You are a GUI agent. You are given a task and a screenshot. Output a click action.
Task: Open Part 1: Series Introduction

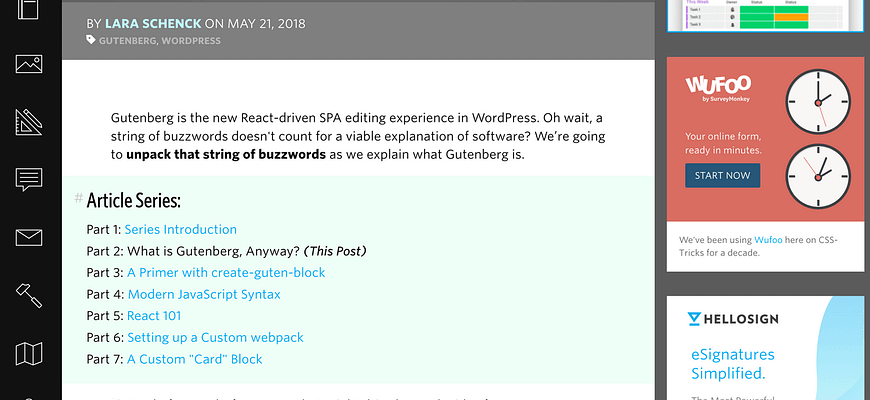180,229
